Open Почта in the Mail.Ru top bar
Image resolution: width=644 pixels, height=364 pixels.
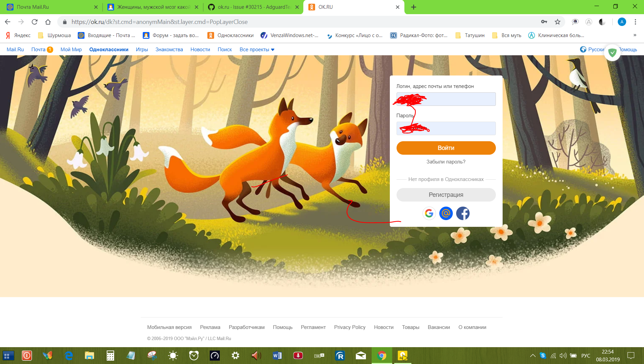pyautogui.click(x=38, y=50)
